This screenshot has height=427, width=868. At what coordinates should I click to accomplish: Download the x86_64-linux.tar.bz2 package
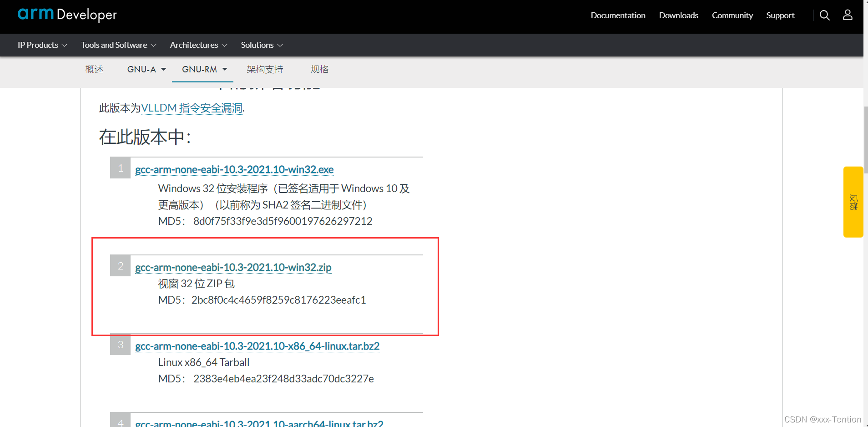(x=257, y=346)
